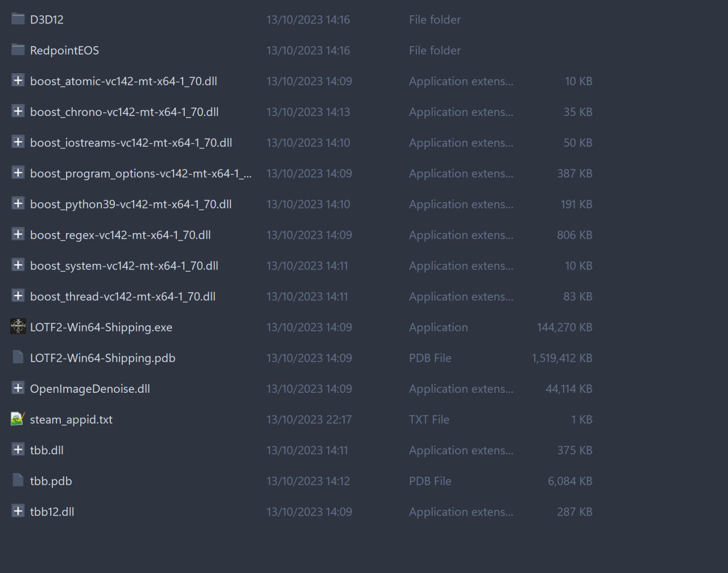728x573 pixels.
Task: Select the boost_program_options DLL file name
Action: click(140, 173)
